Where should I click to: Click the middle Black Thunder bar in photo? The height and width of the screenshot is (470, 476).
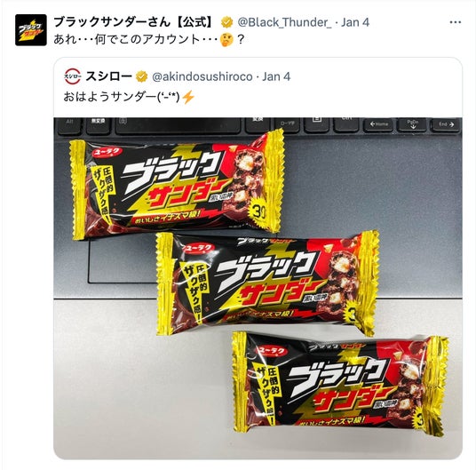point(268,284)
